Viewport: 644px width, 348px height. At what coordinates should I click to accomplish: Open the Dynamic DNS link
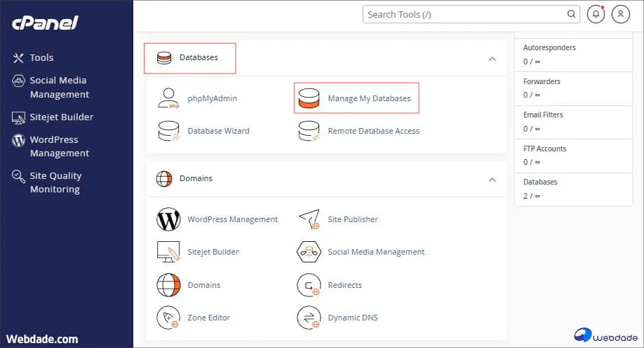point(353,318)
